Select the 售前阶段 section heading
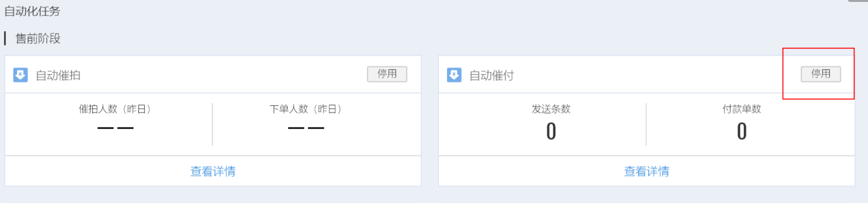Image resolution: width=868 pixels, height=203 pixels. point(38,39)
